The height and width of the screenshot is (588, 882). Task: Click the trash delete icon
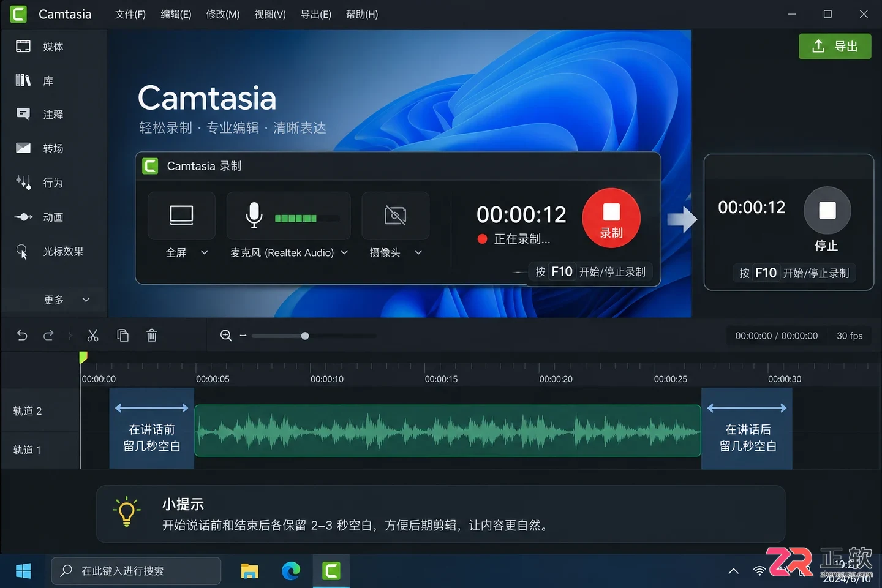pos(152,335)
